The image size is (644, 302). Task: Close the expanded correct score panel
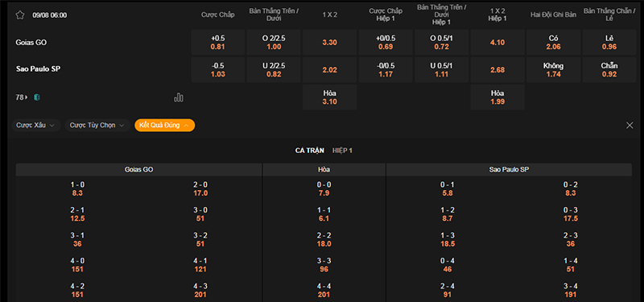[630, 126]
